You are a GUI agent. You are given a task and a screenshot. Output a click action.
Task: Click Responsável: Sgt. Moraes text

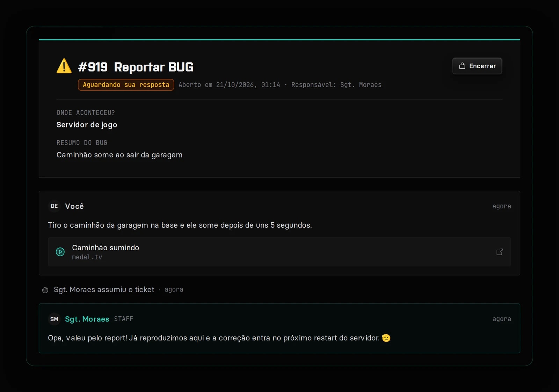336,85
